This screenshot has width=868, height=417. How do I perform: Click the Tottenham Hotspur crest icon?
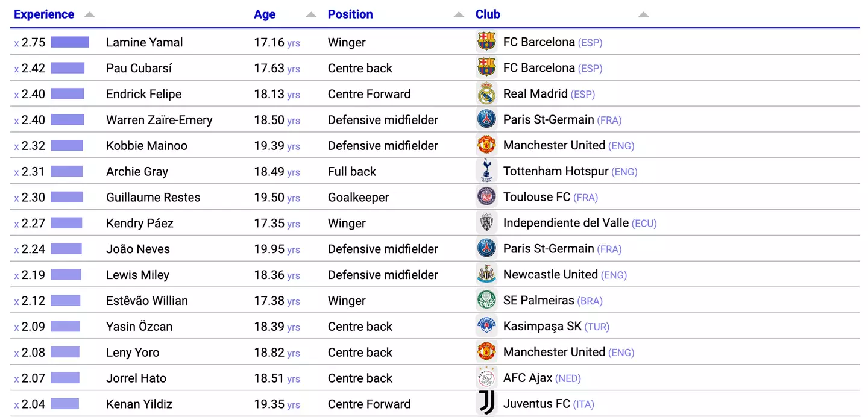(486, 171)
